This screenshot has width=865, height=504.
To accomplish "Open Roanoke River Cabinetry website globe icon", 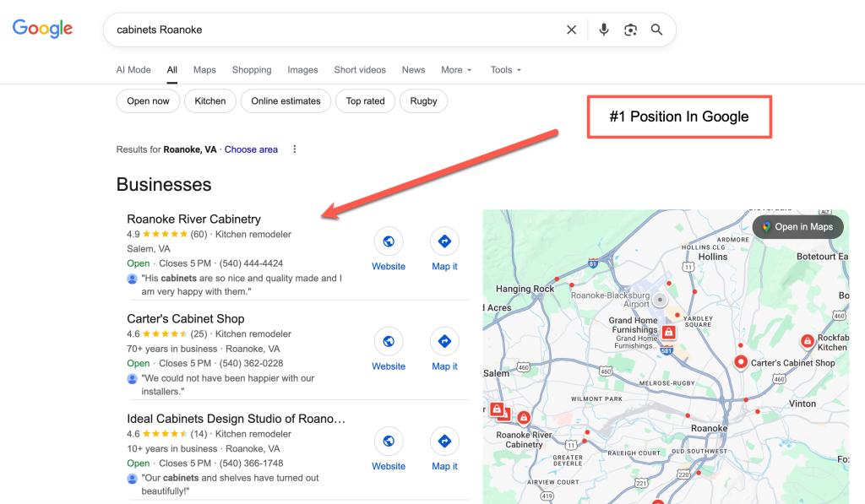I will click(389, 241).
